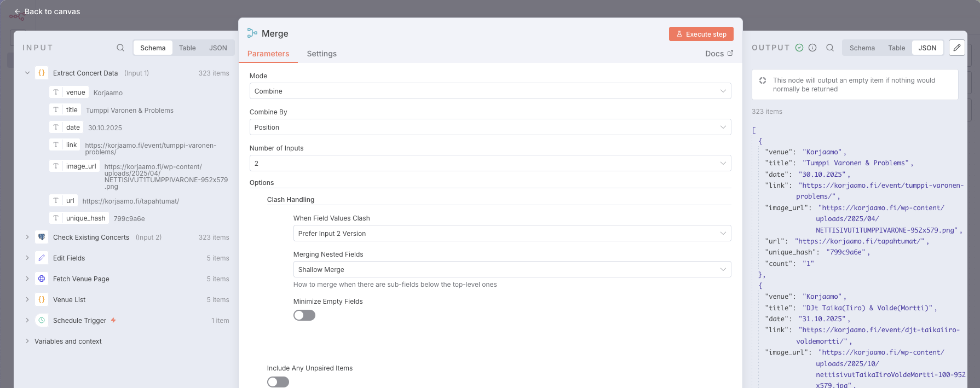
Task: Open Number of Inputs dropdown
Action: click(x=490, y=163)
